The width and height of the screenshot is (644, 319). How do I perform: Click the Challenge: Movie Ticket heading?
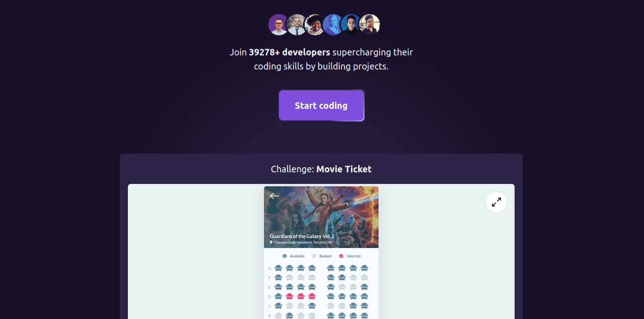point(321,169)
